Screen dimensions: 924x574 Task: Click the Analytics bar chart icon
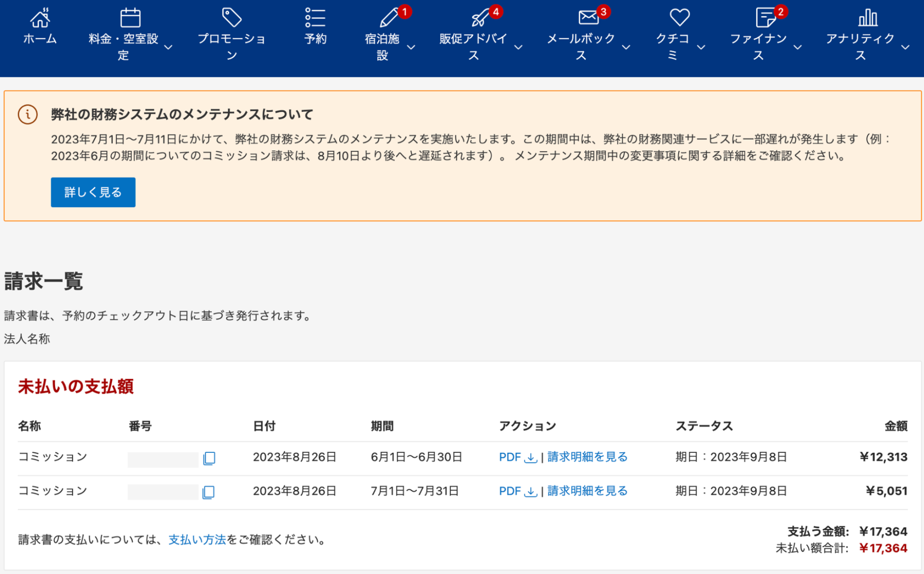pyautogui.click(x=868, y=18)
